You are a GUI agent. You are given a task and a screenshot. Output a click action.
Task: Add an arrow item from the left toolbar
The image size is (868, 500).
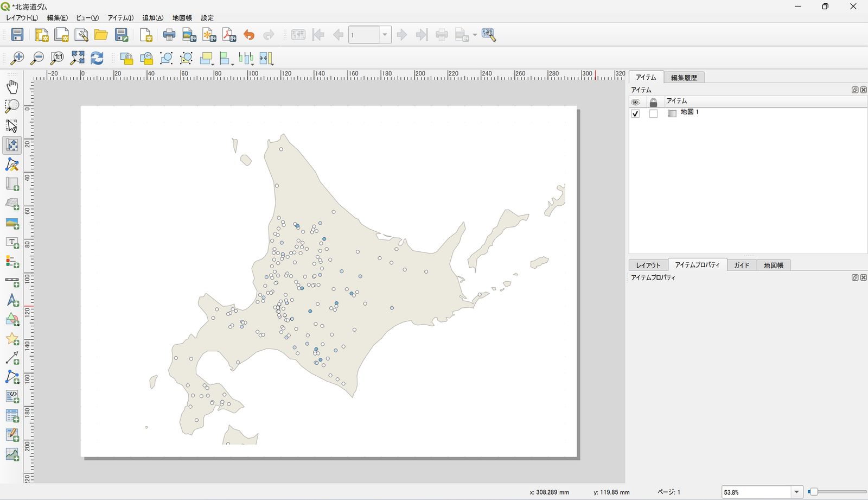click(12, 358)
